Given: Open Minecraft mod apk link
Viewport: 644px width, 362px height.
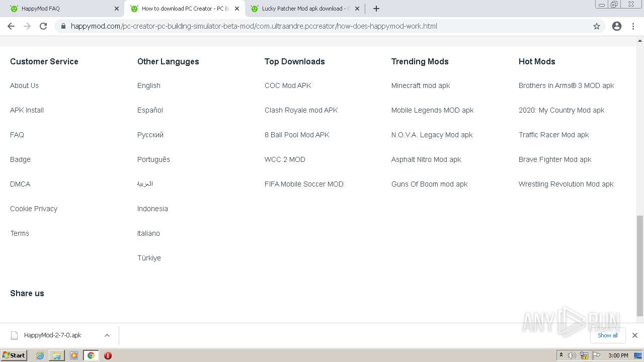Looking at the screenshot, I should 421,85.
